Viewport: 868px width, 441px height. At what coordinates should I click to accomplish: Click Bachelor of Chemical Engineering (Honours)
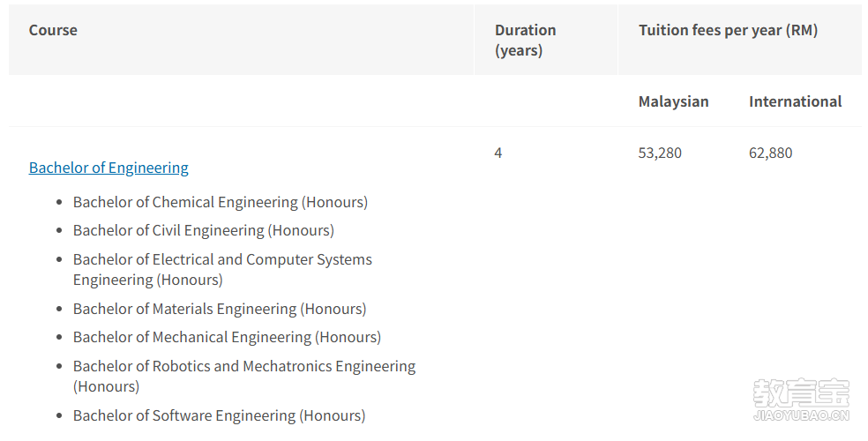(220, 202)
